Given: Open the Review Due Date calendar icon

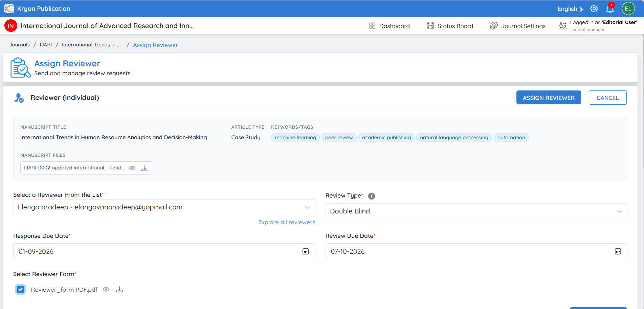Looking at the screenshot, I should 618,251.
